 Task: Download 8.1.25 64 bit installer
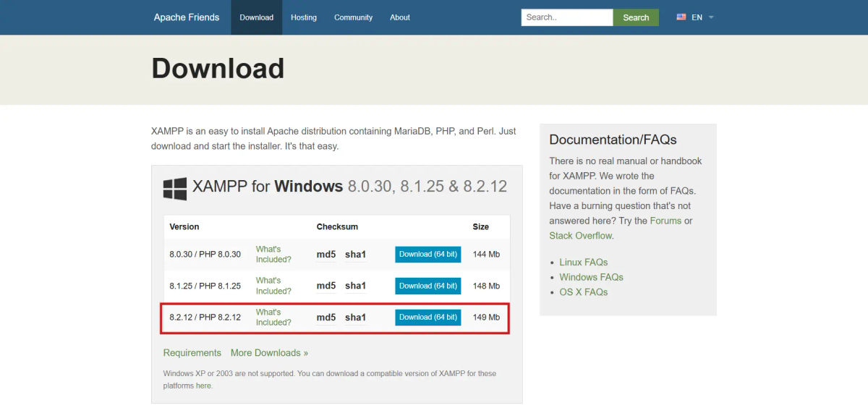(x=428, y=286)
